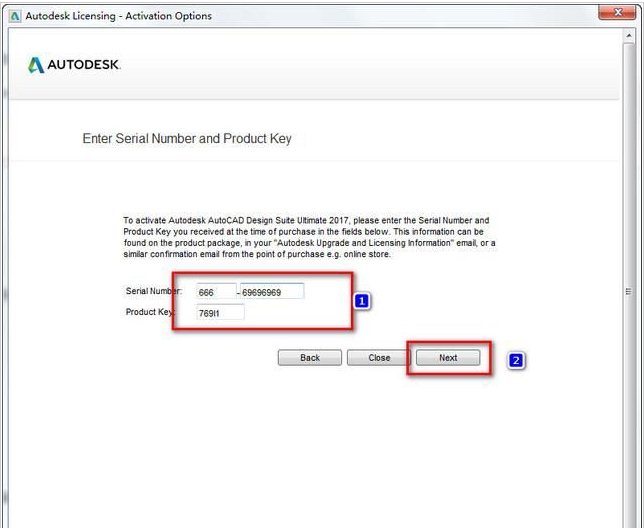Click the Close button beside Back
Viewport: 644px width, 528px height.
click(x=379, y=358)
